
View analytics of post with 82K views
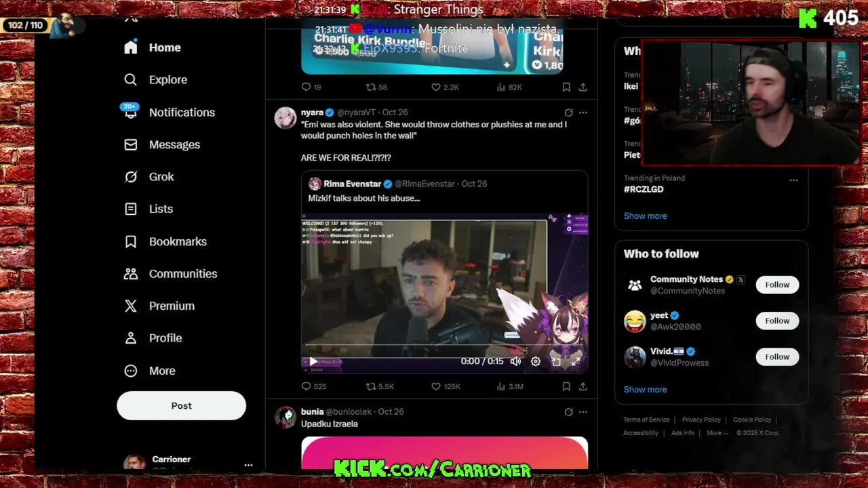(x=509, y=87)
